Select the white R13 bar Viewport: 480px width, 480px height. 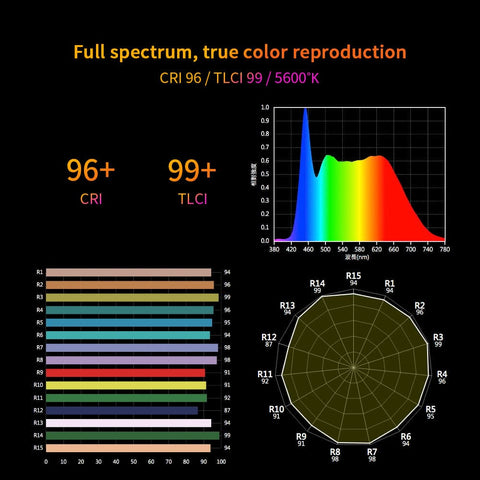click(x=129, y=423)
